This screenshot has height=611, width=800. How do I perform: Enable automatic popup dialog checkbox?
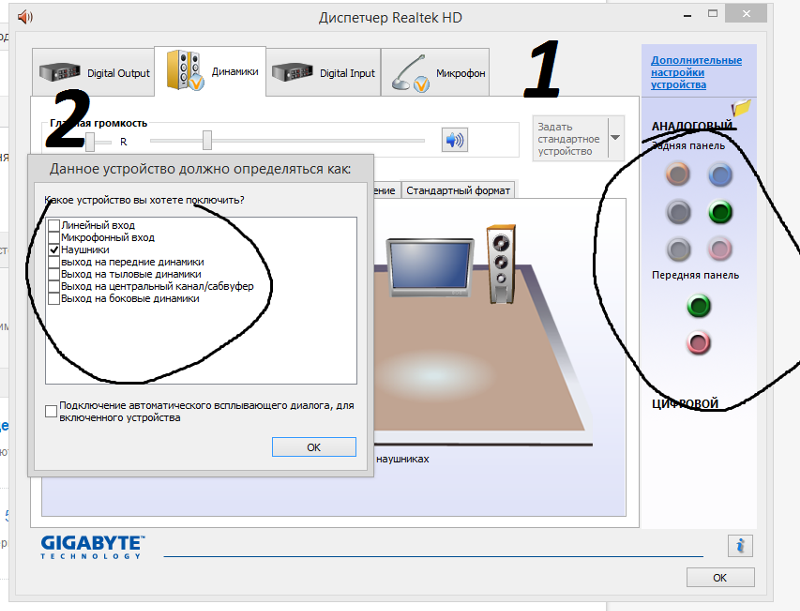click(x=51, y=411)
